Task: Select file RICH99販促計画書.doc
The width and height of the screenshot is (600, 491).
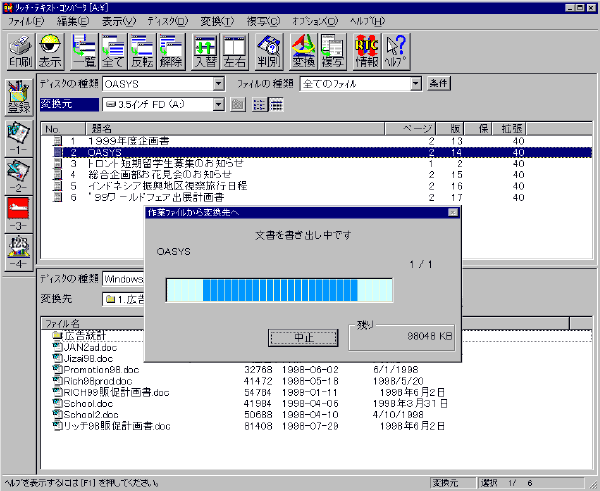Action: (111, 392)
